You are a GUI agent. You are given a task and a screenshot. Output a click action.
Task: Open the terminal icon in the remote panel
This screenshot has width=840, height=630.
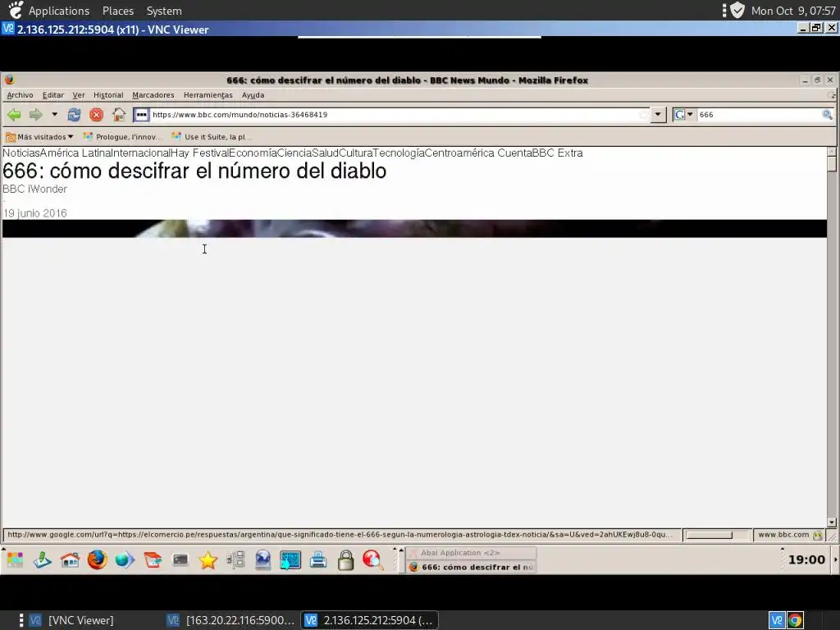point(180,559)
